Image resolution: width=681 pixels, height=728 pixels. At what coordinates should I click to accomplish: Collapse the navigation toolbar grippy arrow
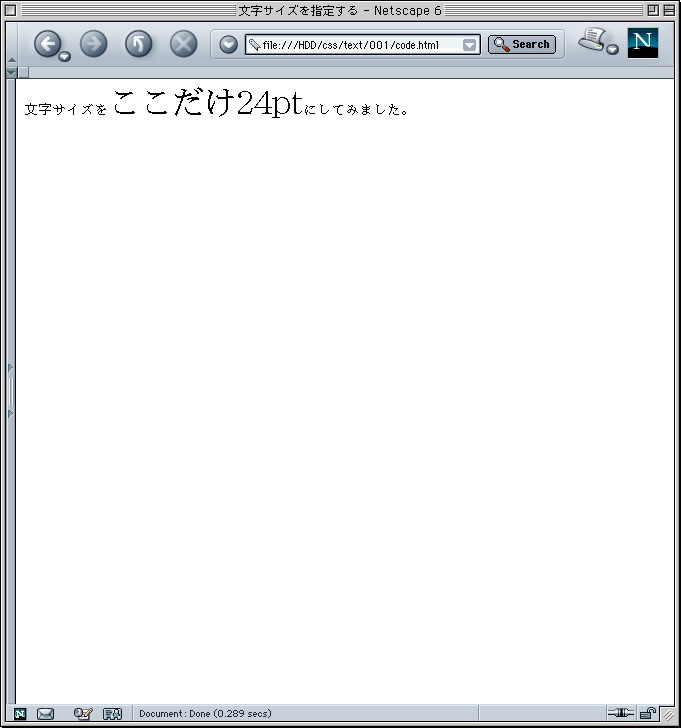click(x=12, y=60)
